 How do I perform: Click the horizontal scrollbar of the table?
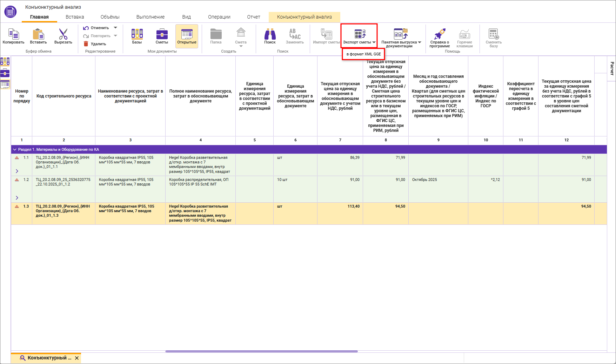pos(261,351)
